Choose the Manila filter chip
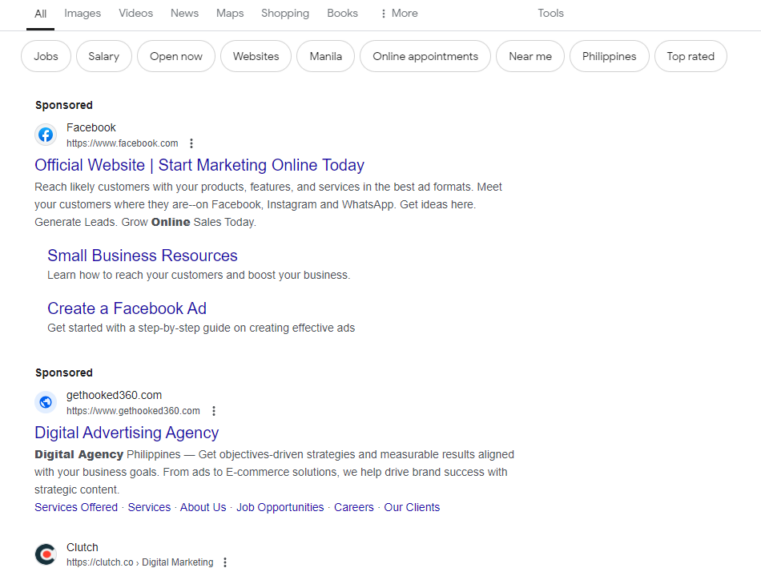Viewport: 761px width, 572px height. [326, 56]
